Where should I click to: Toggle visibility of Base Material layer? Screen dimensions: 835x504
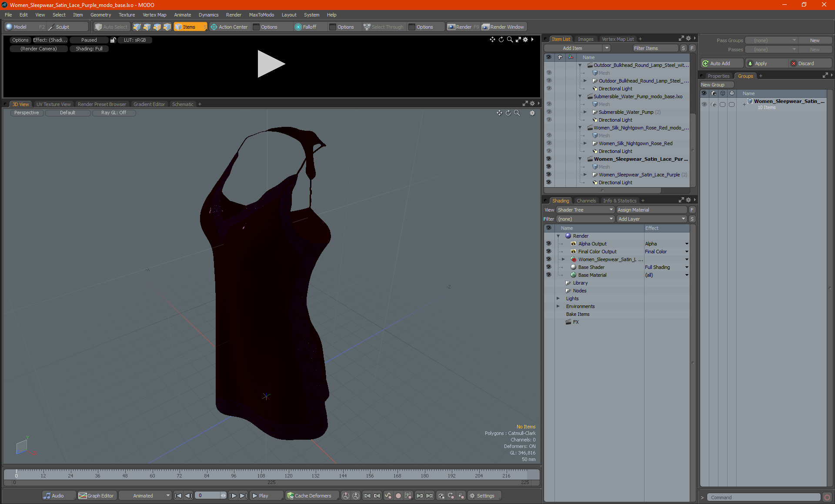point(549,275)
